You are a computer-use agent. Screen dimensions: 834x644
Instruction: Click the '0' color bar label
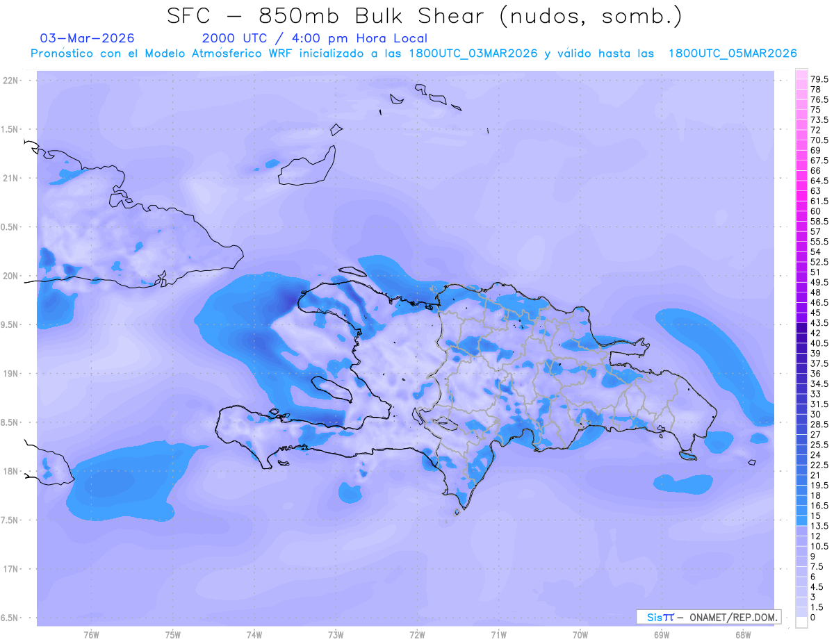[813, 618]
